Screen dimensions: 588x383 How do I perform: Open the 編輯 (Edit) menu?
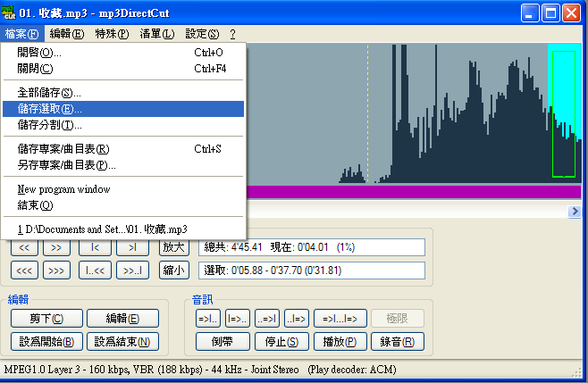click(67, 34)
